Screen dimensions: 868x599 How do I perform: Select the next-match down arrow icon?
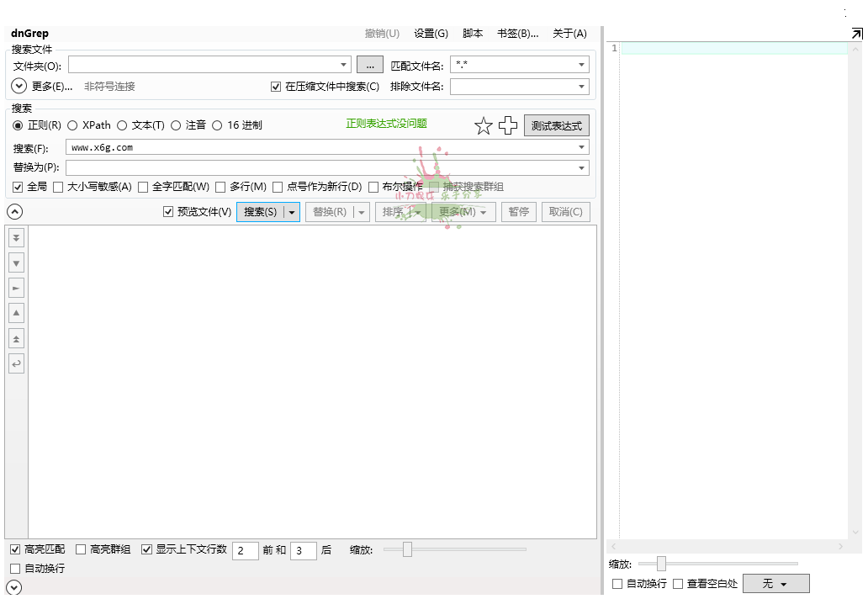coord(16,262)
